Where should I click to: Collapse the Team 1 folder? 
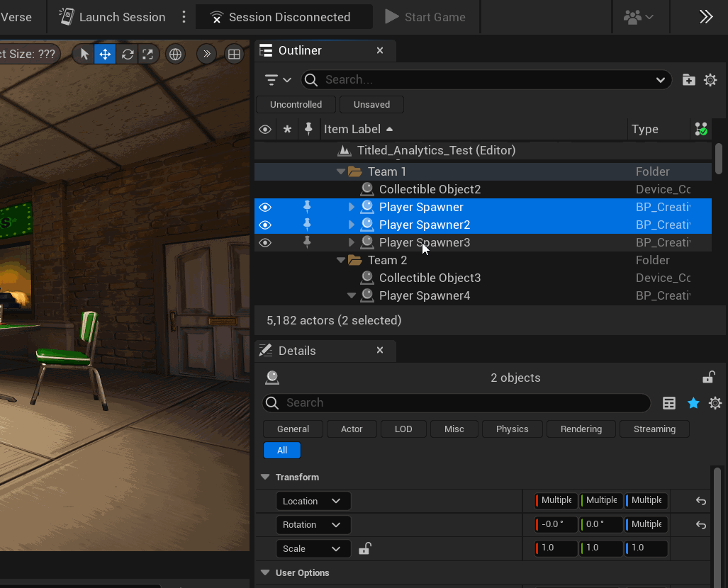coord(341,171)
